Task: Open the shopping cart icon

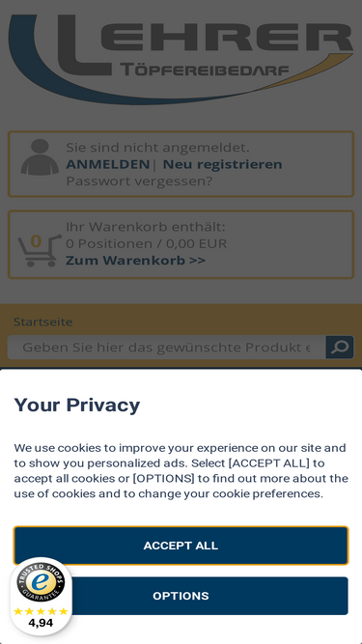Action: (x=40, y=250)
